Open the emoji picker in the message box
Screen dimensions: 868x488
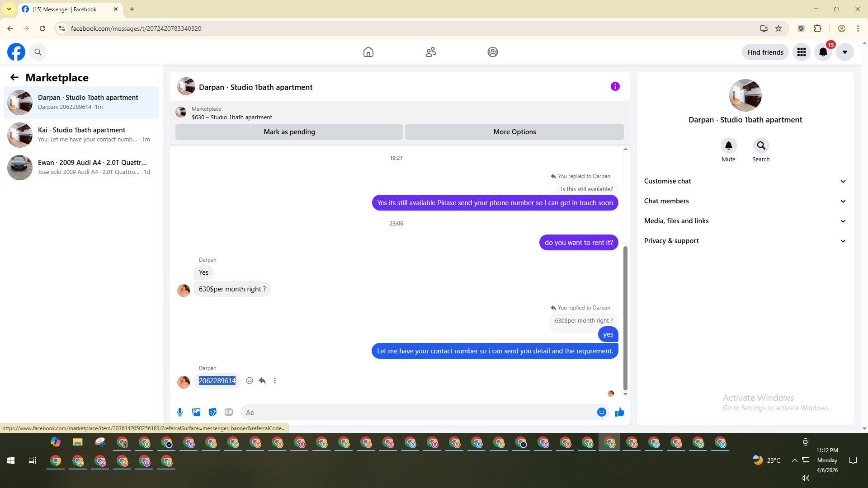[x=602, y=412]
